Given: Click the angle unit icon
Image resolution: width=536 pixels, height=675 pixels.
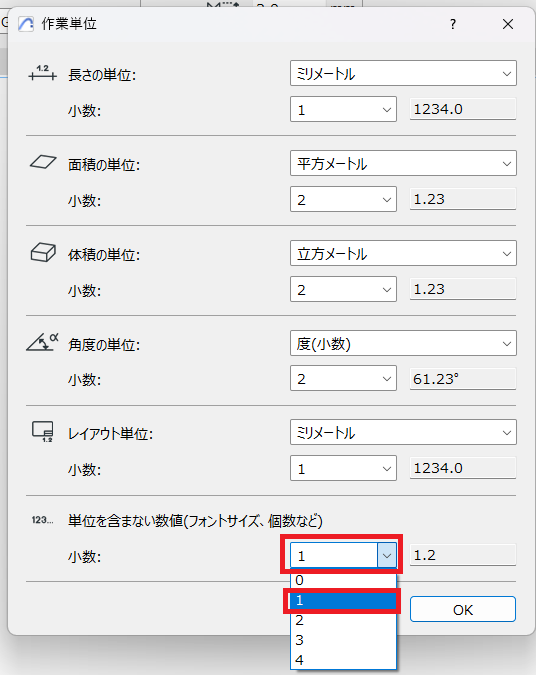Looking at the screenshot, I should click(42, 342).
